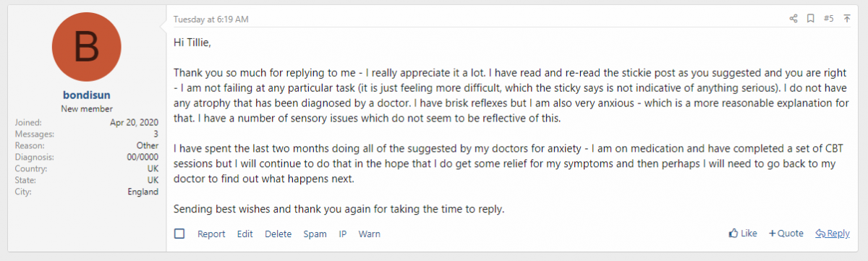Like the post using the thumbs-up icon
Viewport: 868px width, 261px height.
tap(743, 234)
